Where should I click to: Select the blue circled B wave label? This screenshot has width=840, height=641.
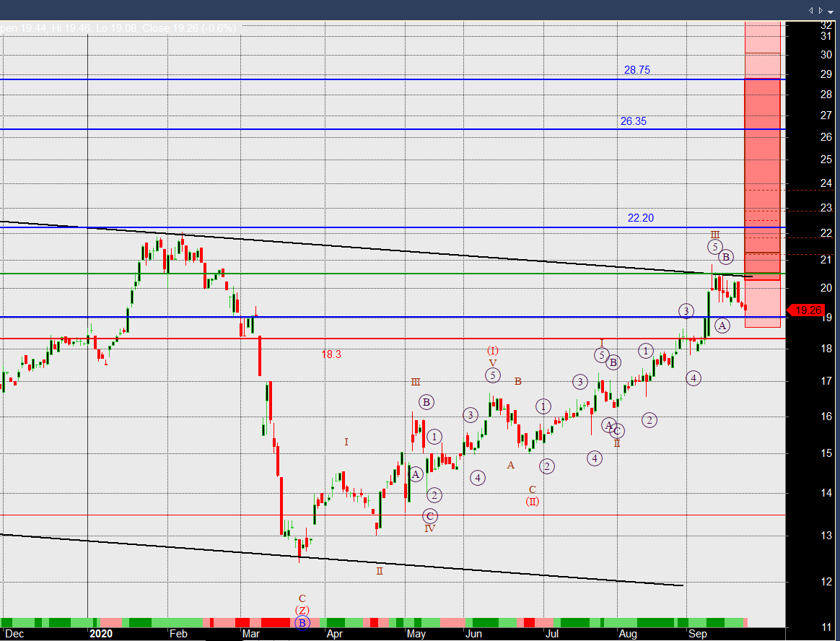(x=302, y=623)
